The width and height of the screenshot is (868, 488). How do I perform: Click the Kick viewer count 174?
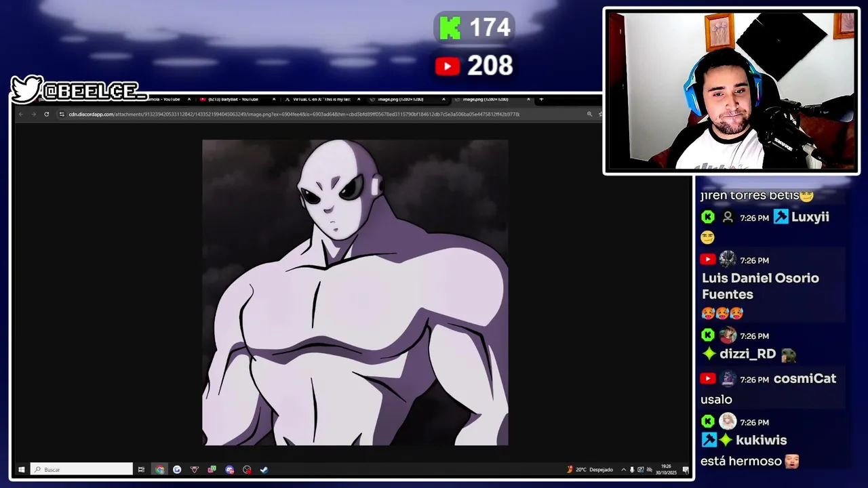(490, 28)
